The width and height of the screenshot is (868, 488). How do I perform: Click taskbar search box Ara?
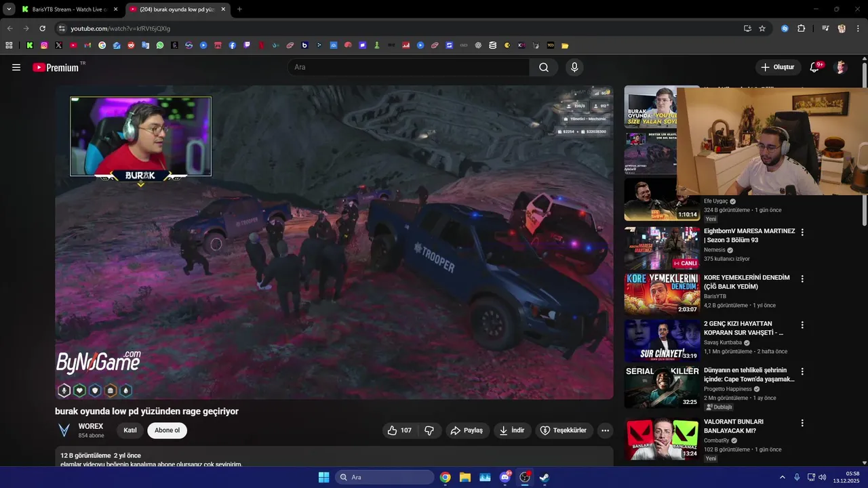[x=384, y=477]
